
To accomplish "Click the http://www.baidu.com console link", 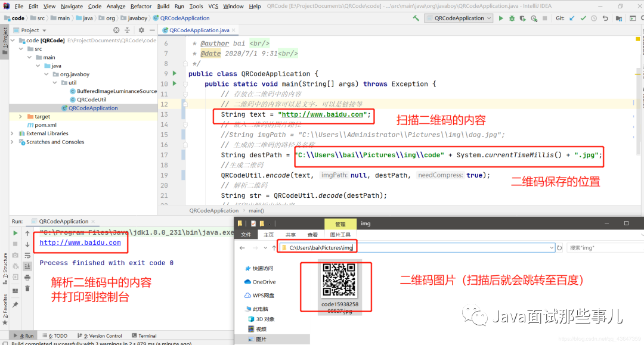I will (x=80, y=243).
